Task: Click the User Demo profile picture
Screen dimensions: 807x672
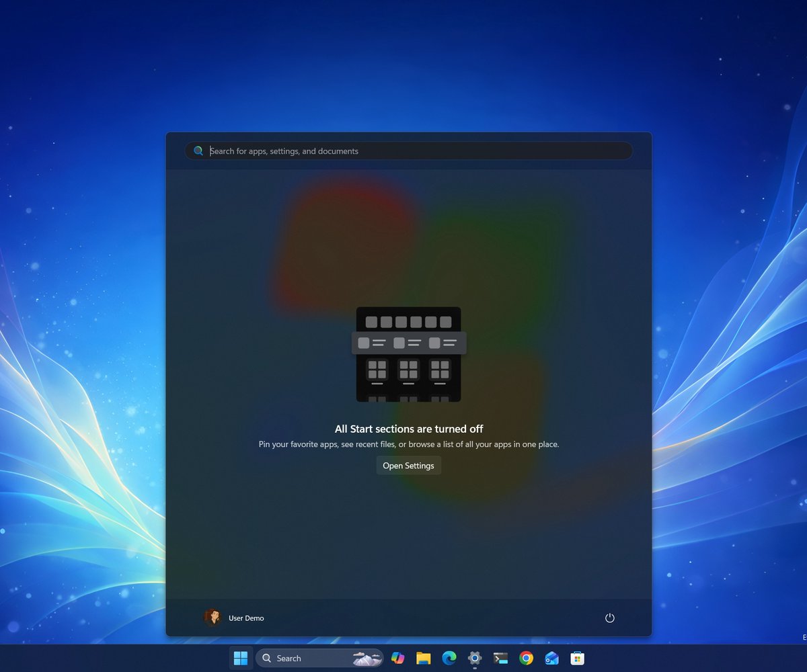Action: point(213,618)
